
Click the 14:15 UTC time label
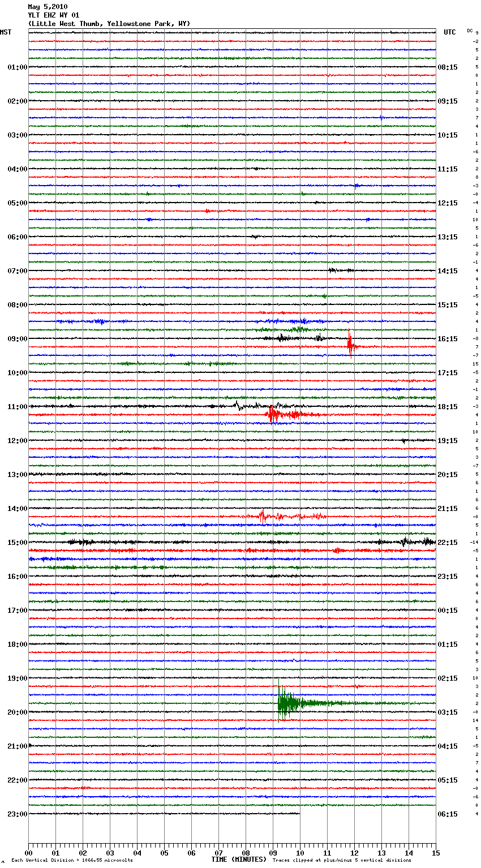[448, 271]
